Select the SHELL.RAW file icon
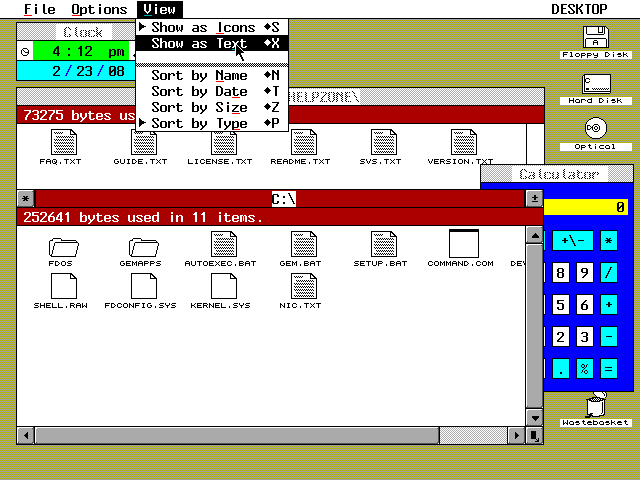Viewport: 640px width, 480px height. (64, 286)
